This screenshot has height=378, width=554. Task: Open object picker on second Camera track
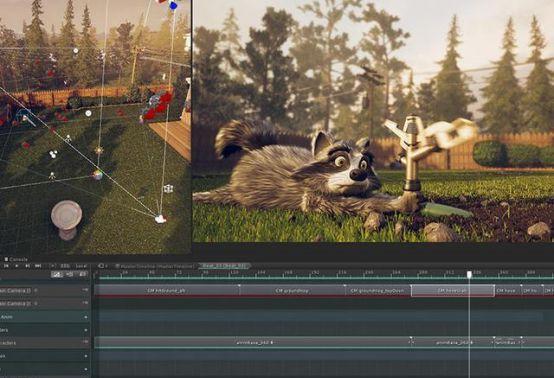[x=36, y=303]
